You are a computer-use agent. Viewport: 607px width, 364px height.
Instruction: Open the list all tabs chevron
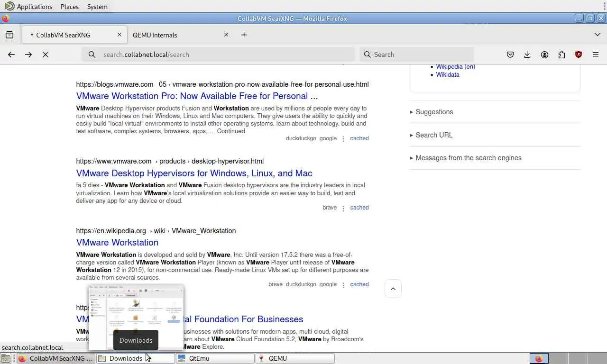[x=598, y=35]
